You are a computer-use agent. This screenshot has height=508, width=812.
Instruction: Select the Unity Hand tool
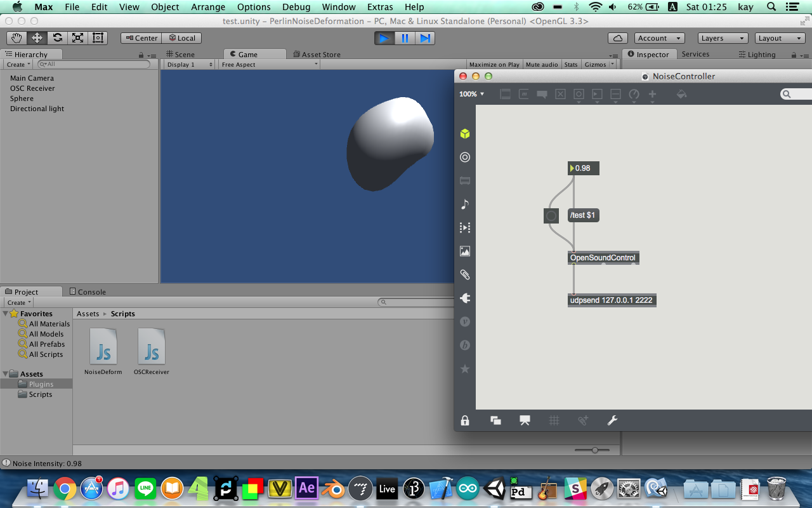tap(17, 38)
